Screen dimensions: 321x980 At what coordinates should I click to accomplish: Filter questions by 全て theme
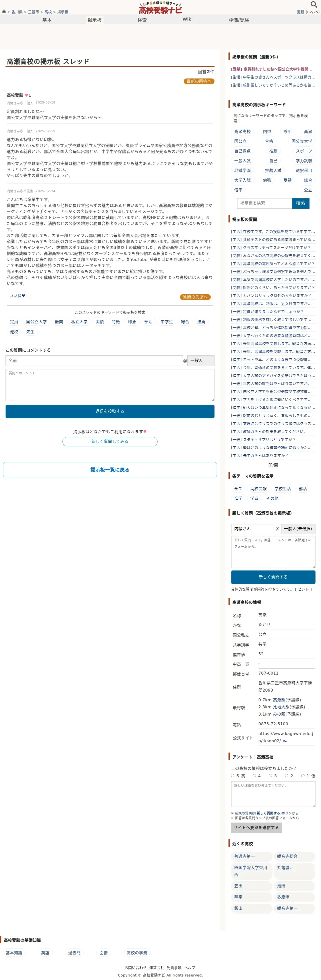pos(238,489)
